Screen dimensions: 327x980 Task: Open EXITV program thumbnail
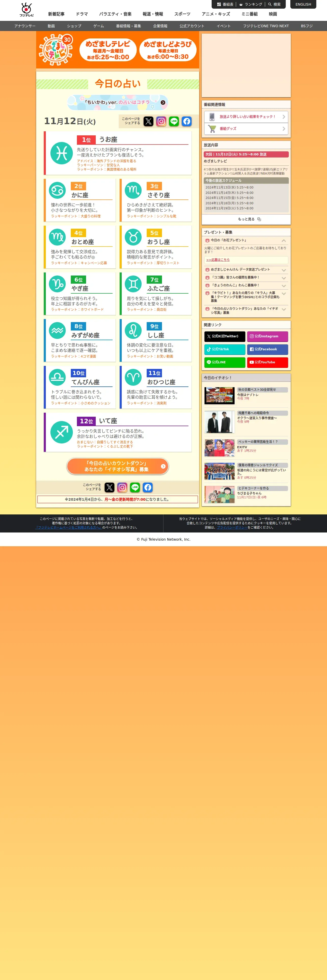[220, 448]
